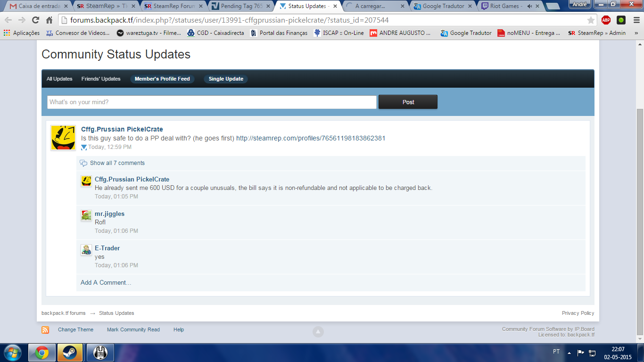The width and height of the screenshot is (644, 362).
Task: Click the scroll-to-top arrow icon
Action: [x=318, y=332]
